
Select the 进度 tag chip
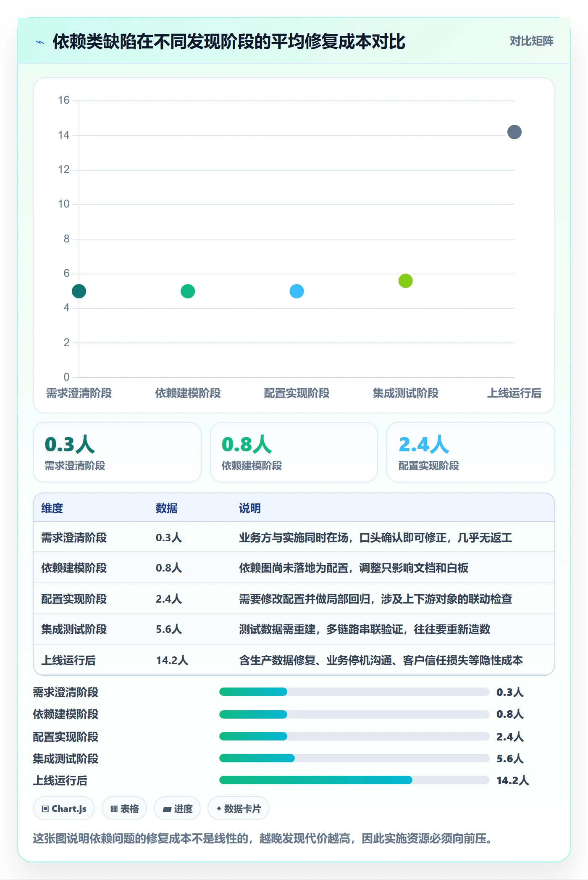click(177, 809)
